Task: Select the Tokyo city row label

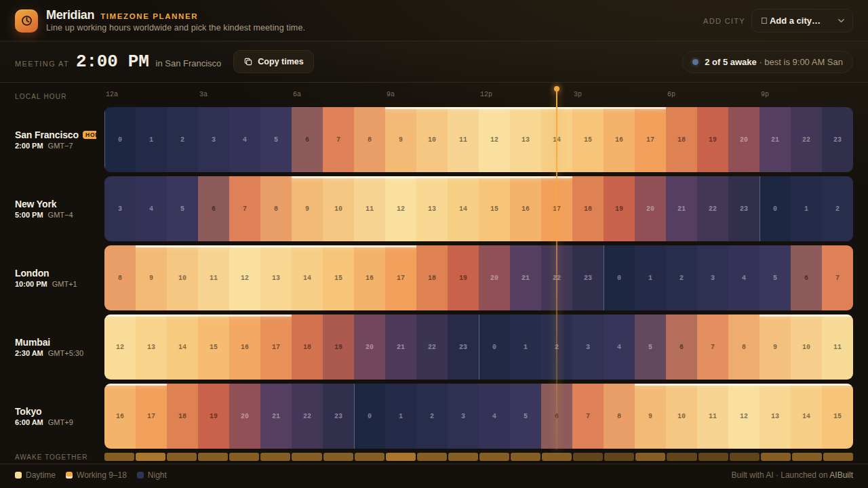Action: point(45,416)
